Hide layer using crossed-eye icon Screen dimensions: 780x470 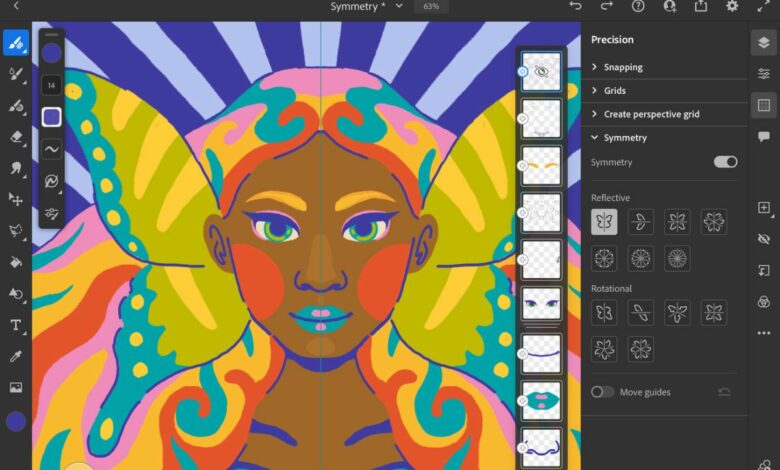pyautogui.click(x=764, y=239)
